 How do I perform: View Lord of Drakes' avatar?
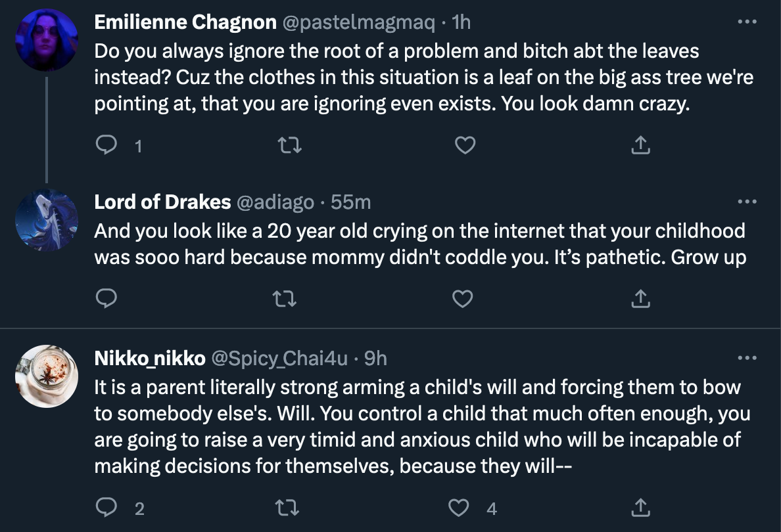[x=47, y=220]
